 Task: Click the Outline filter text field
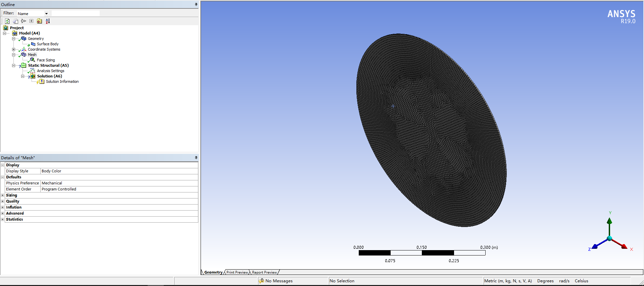(x=76, y=13)
